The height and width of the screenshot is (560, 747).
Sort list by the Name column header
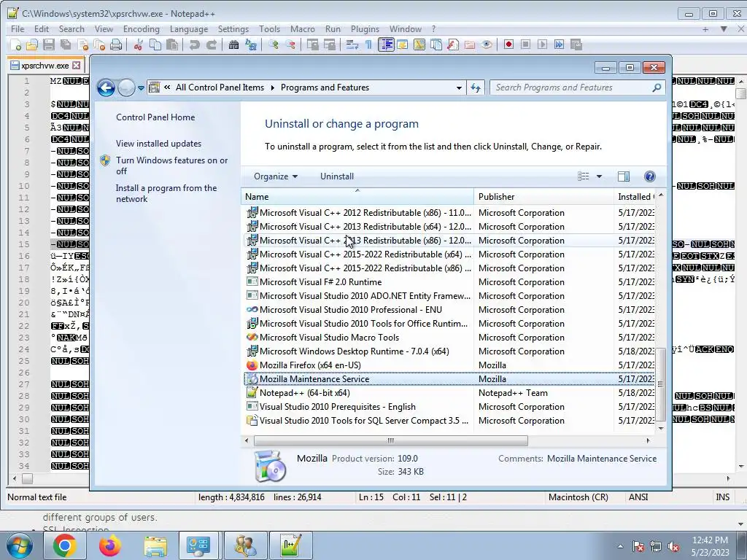[x=357, y=197]
